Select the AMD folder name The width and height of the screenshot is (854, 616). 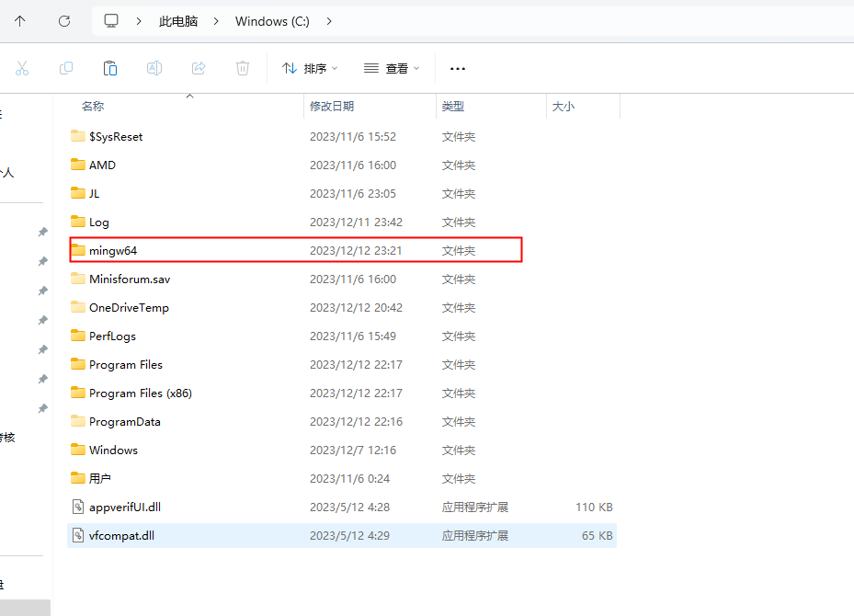click(102, 165)
